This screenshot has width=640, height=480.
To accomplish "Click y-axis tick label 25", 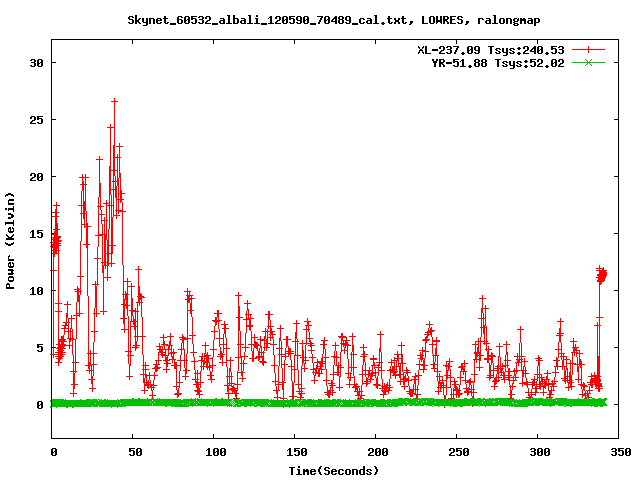I will coord(36,120).
